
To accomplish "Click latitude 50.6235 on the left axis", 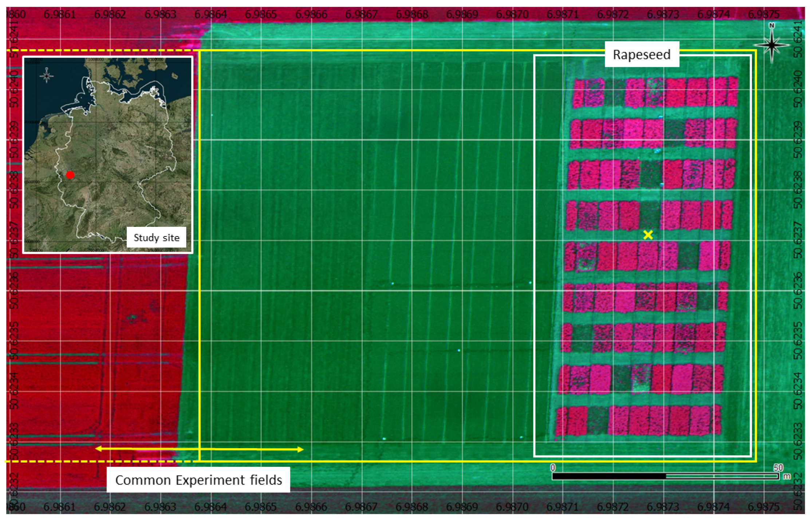I will point(13,340).
